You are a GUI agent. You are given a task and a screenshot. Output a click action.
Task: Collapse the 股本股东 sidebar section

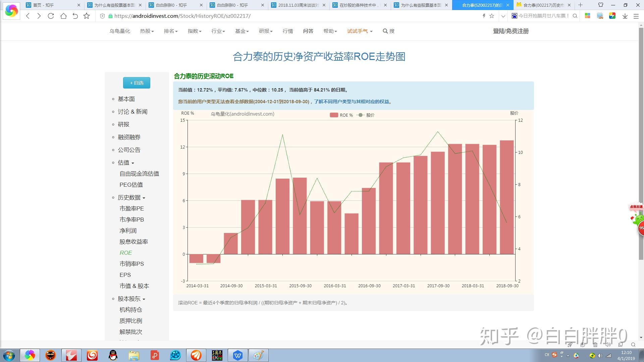click(x=131, y=299)
